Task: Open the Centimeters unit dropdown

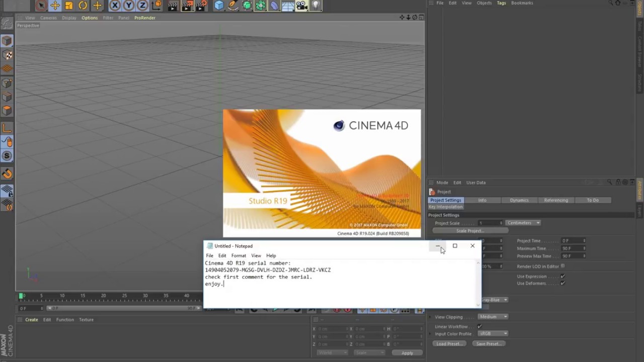Action: pyautogui.click(x=523, y=223)
